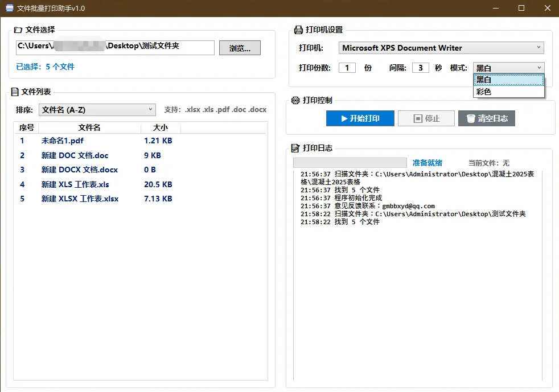This screenshot has height=392, width=559.
Task: Click the 间隔 seconds input field
Action: tap(420, 68)
